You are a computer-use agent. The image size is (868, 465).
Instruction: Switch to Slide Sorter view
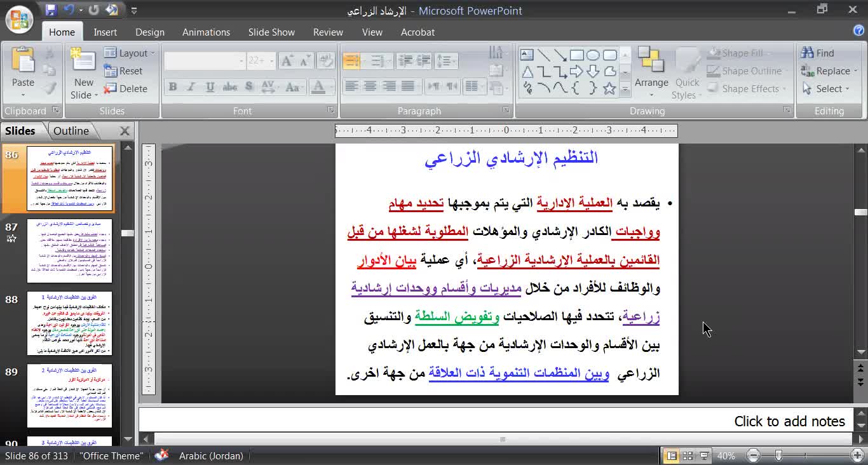click(x=688, y=456)
